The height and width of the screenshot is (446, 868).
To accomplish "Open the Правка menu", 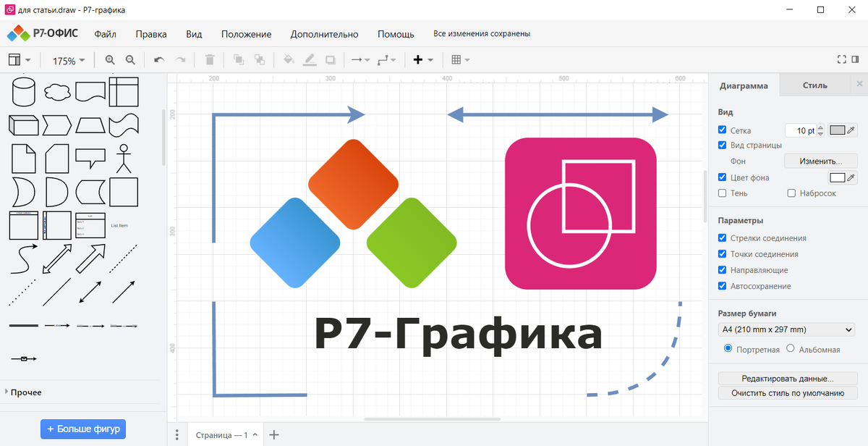I will (151, 34).
